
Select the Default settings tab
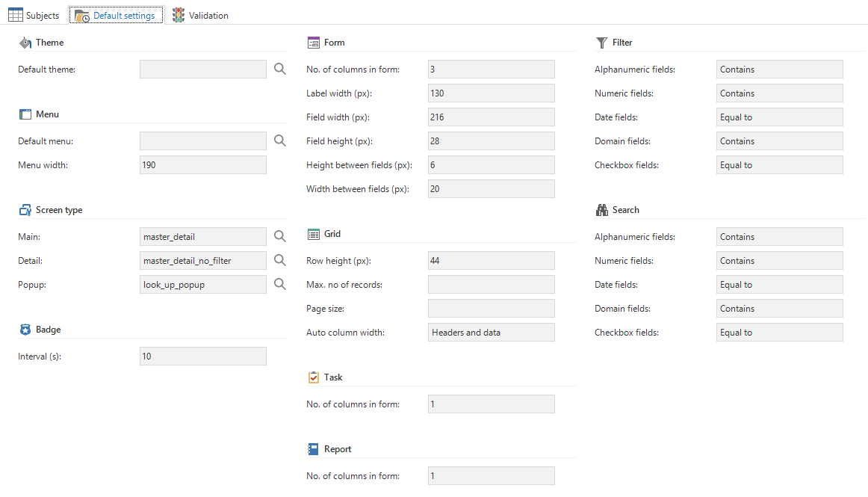click(x=116, y=15)
